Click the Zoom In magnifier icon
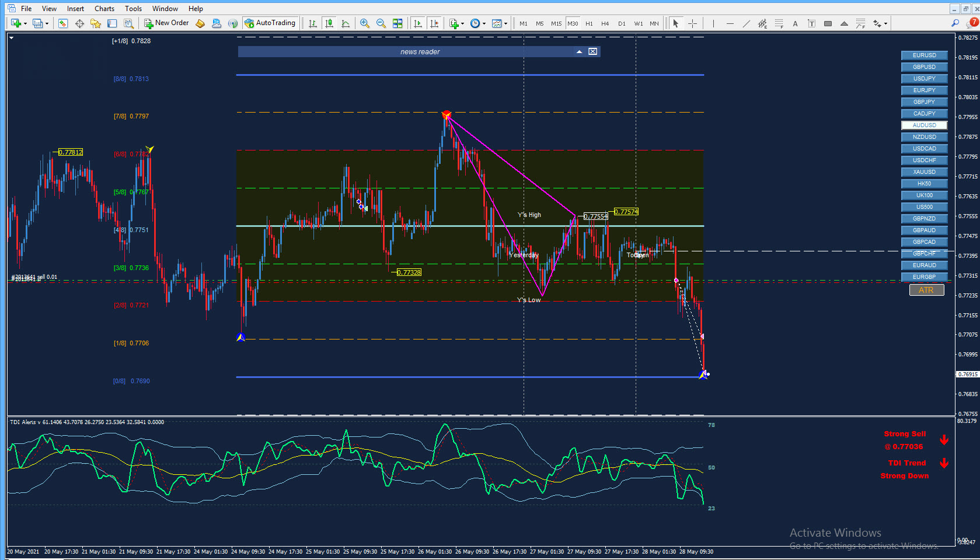 coord(365,23)
